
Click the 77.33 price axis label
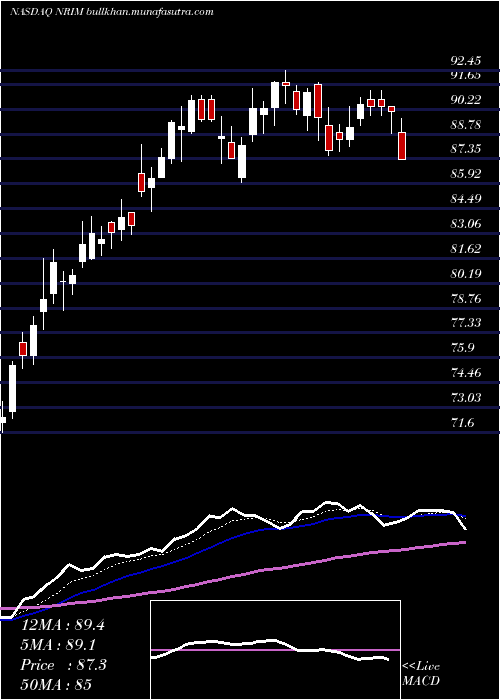[466, 322]
